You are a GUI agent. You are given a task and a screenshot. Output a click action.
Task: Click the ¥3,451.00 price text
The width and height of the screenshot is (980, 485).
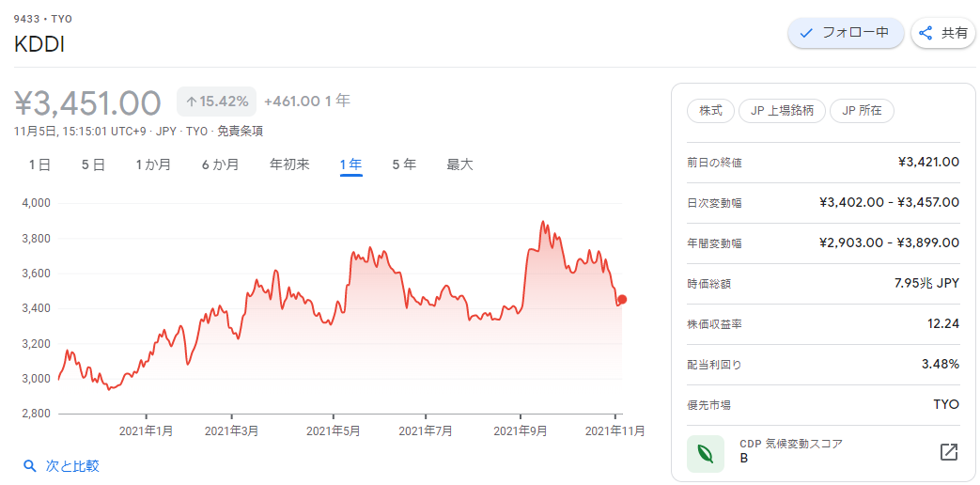87,102
